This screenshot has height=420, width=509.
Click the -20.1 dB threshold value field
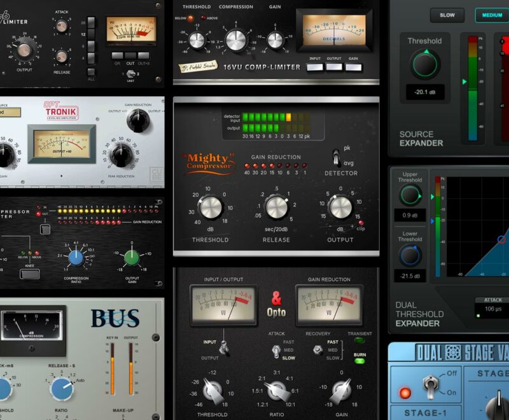pyautogui.click(x=424, y=93)
